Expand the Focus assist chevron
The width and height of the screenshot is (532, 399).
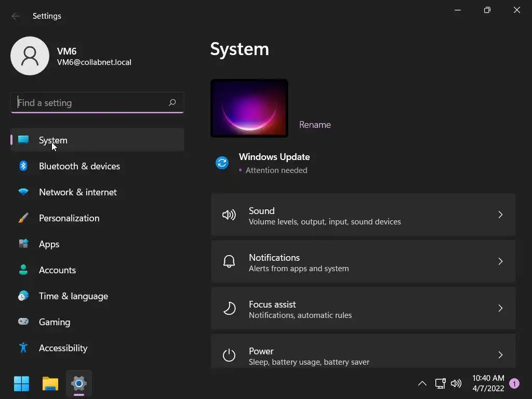coord(500,309)
